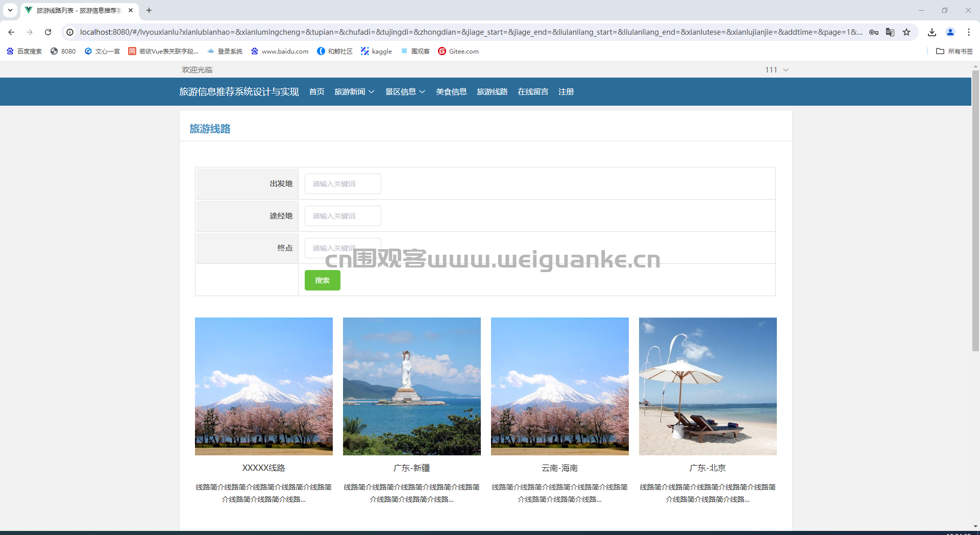Click the browser reload page icon
Screen dimensions: 980x535
(48, 32)
